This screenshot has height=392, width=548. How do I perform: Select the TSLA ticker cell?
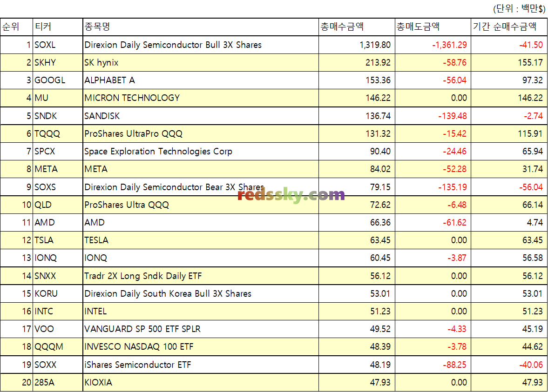58,240
